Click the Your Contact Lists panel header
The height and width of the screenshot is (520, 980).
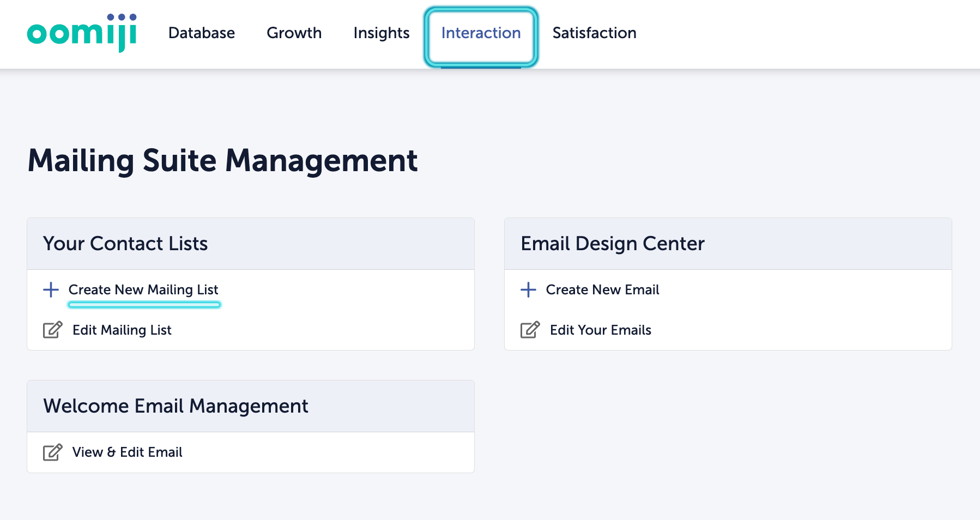(x=125, y=244)
